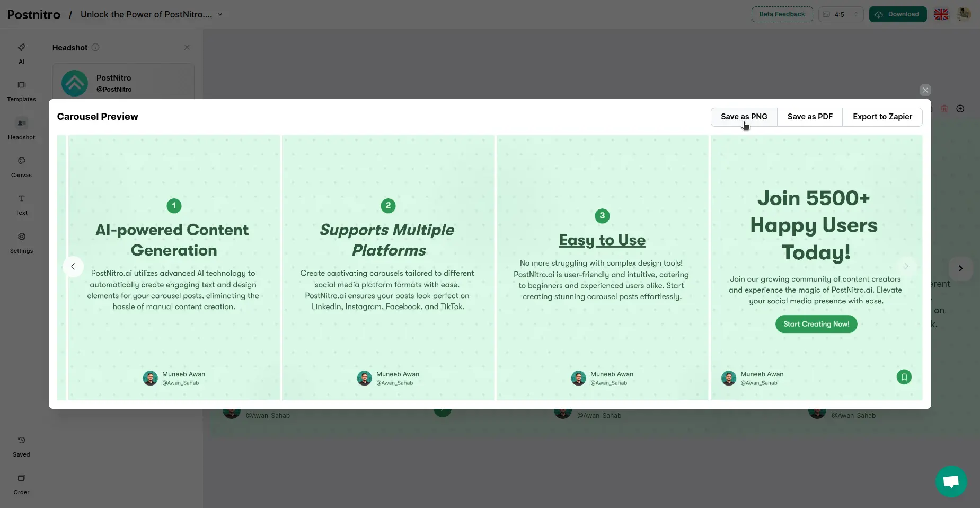
Task: Select the AI-powered Content Generation slide
Action: point(174,268)
